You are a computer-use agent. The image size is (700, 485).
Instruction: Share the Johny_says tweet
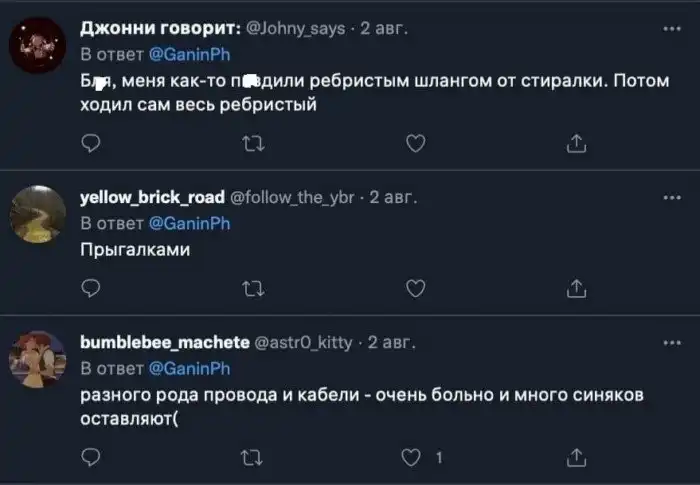[575, 145]
